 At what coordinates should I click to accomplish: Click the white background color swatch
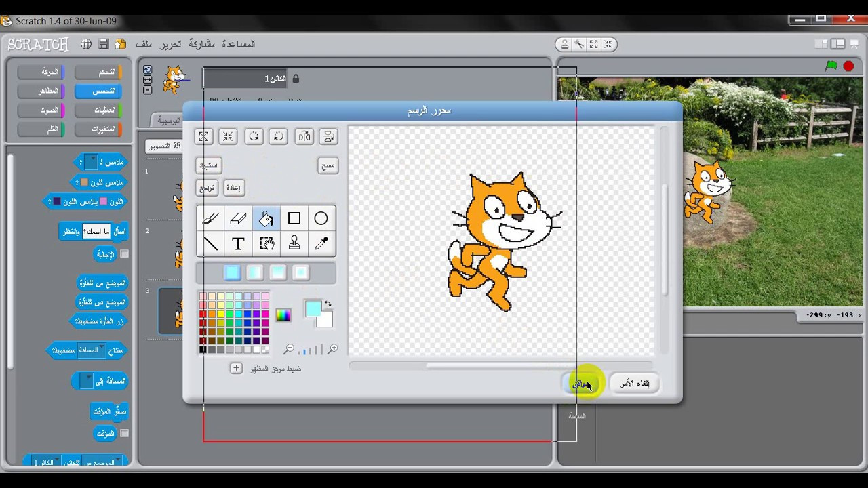point(326,321)
